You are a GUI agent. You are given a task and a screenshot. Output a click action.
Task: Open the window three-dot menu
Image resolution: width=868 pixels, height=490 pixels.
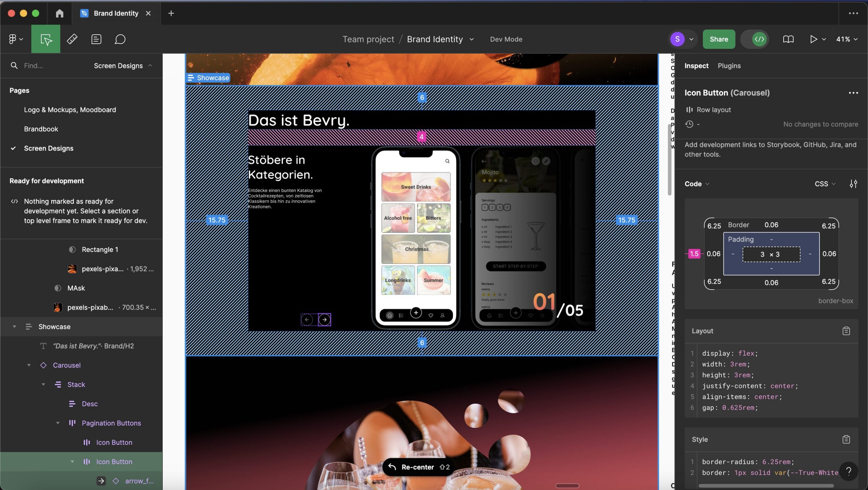853,13
